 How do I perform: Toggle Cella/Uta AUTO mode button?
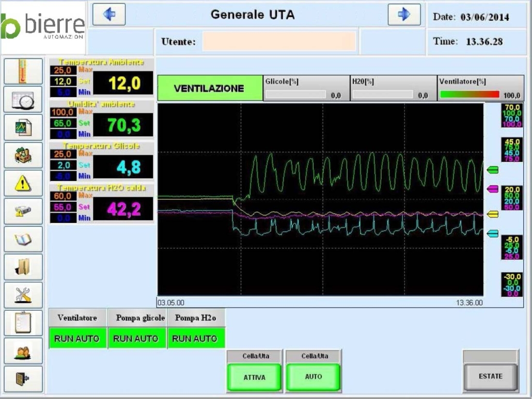point(313,377)
